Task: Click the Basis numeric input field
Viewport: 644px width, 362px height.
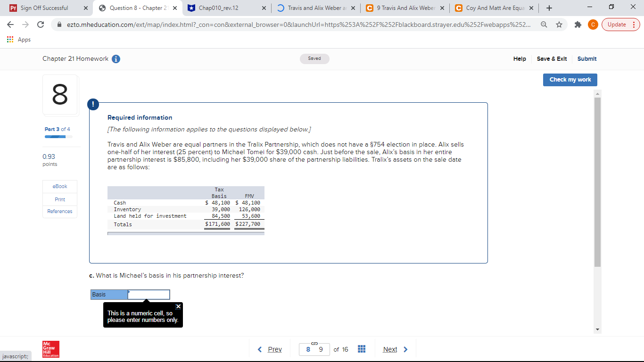Action: (148, 294)
